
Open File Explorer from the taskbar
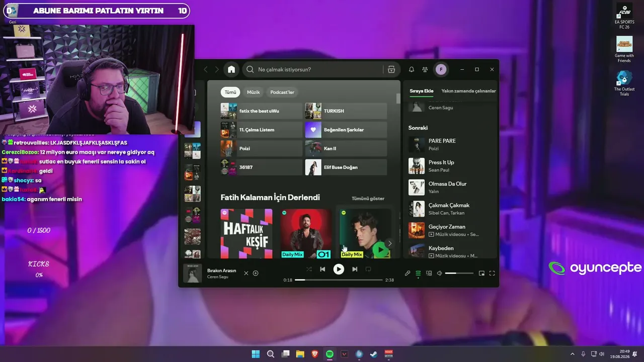click(x=300, y=354)
